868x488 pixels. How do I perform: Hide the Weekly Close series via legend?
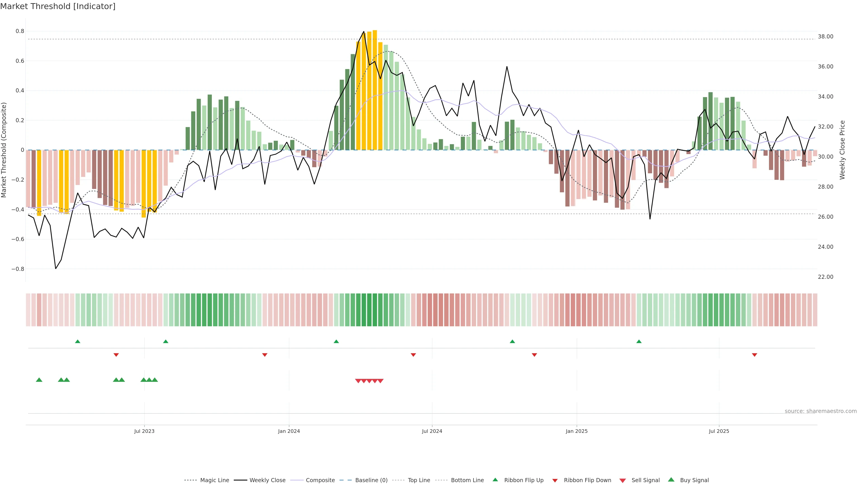(267, 480)
